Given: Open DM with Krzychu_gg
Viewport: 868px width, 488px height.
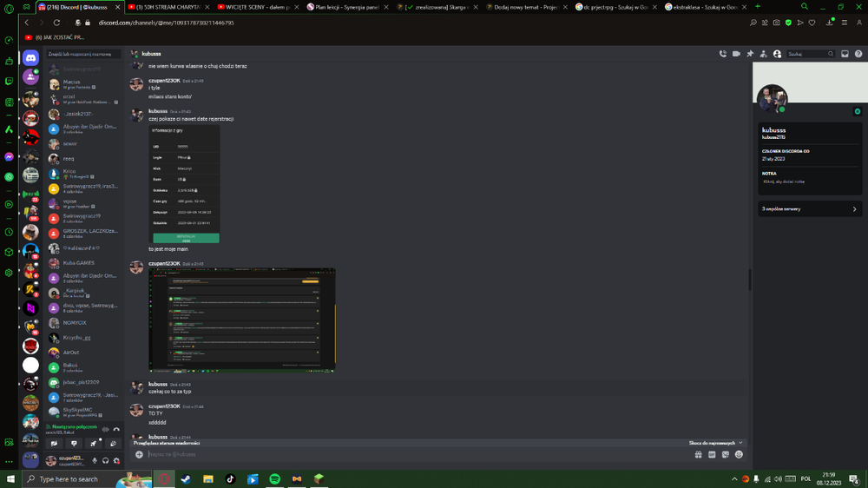Looking at the screenshot, I should [x=84, y=338].
